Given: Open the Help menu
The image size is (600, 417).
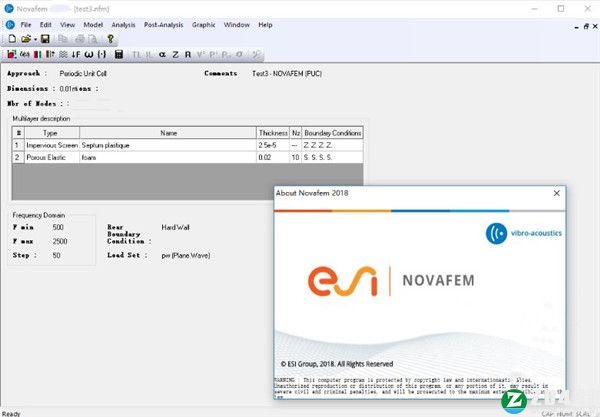Looking at the screenshot, I should tap(265, 25).
